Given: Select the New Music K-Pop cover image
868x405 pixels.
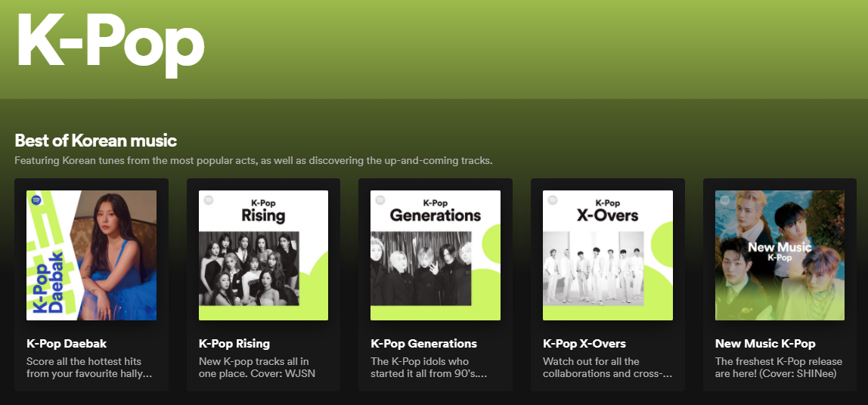Looking at the screenshot, I should coord(780,255).
